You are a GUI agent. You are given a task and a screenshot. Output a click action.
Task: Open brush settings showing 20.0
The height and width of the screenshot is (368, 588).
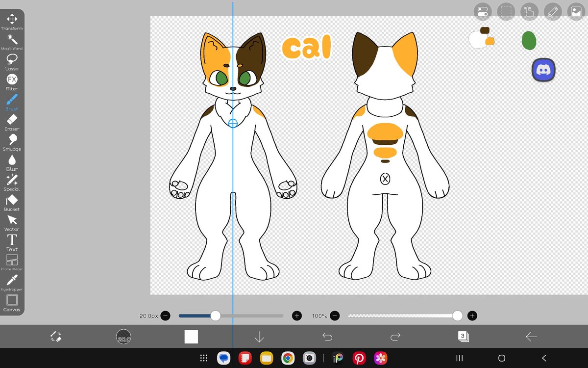123,337
